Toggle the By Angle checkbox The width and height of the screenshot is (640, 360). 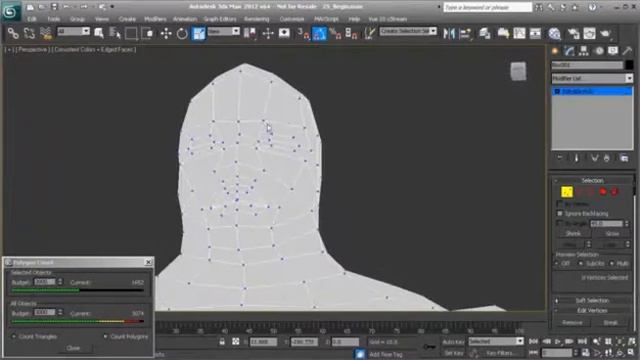click(560, 223)
